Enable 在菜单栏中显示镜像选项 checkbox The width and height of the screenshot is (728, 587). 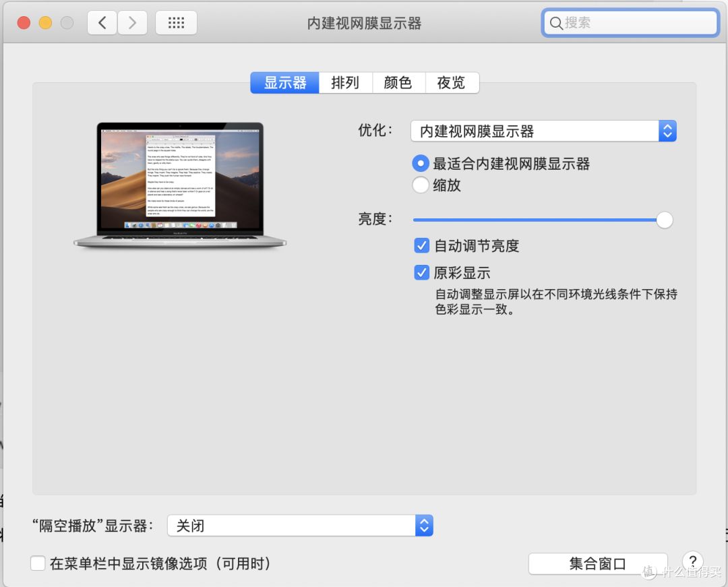(x=38, y=563)
